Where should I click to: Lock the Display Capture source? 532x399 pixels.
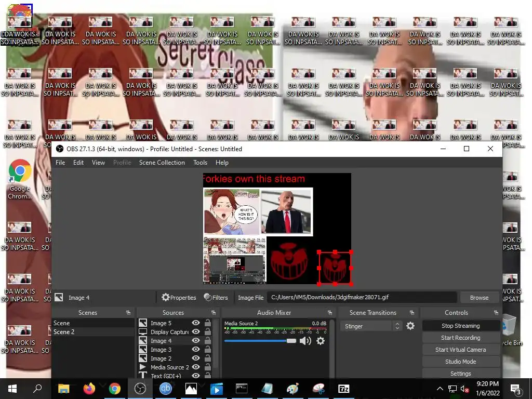208,331
